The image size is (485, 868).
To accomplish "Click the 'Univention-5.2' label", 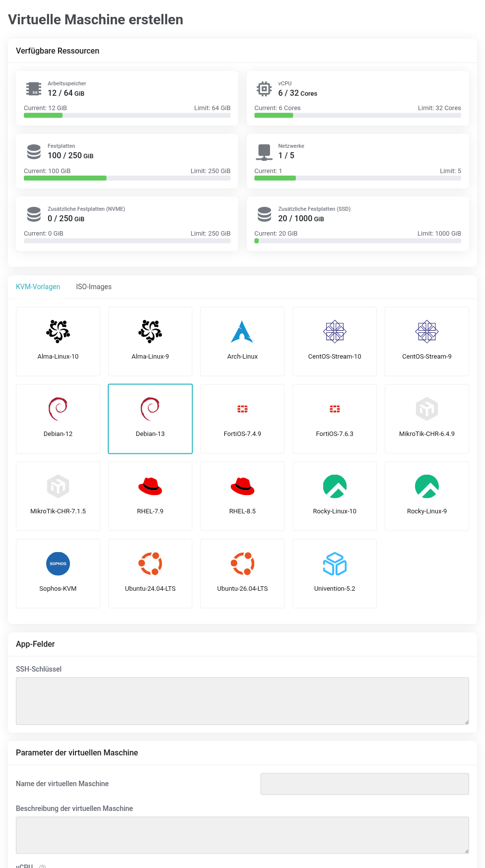I will click(x=335, y=589).
